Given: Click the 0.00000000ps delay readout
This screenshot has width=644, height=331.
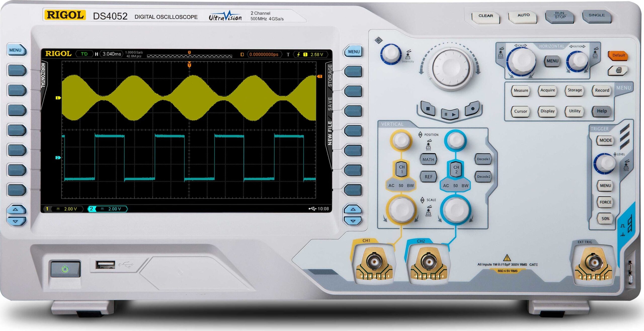Looking at the screenshot, I should [264, 54].
